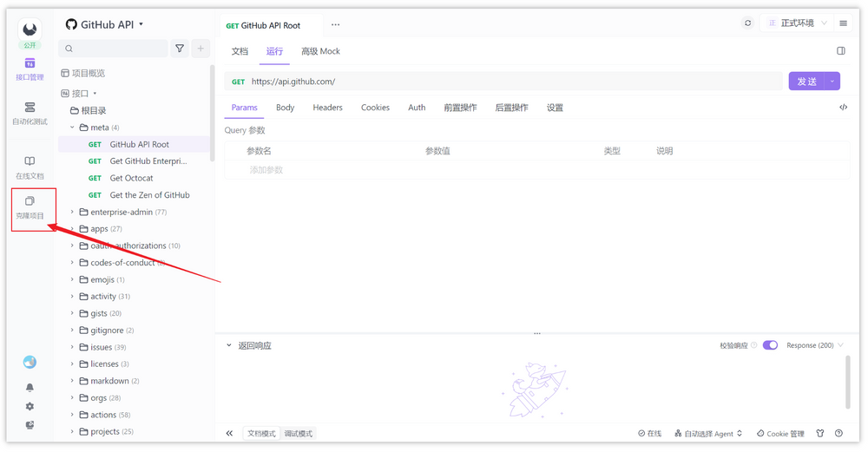Switch to 文档模式 at the bottom
868x452 pixels.
tap(261, 433)
